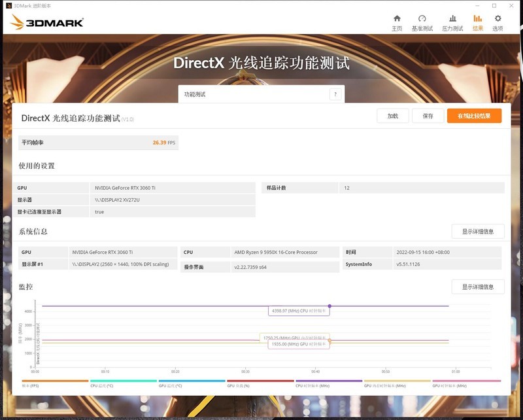This screenshot has height=420, width=523.
Task: Click the 加载 load button
Action: [x=392, y=115]
